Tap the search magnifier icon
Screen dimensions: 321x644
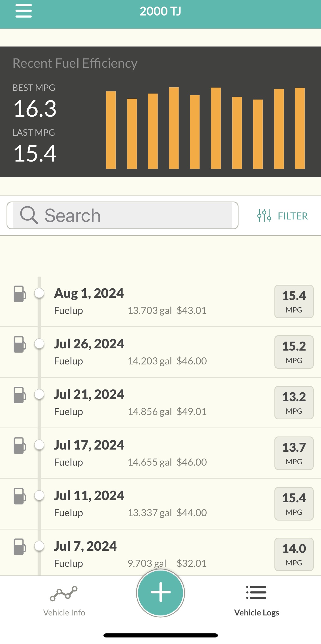point(29,215)
